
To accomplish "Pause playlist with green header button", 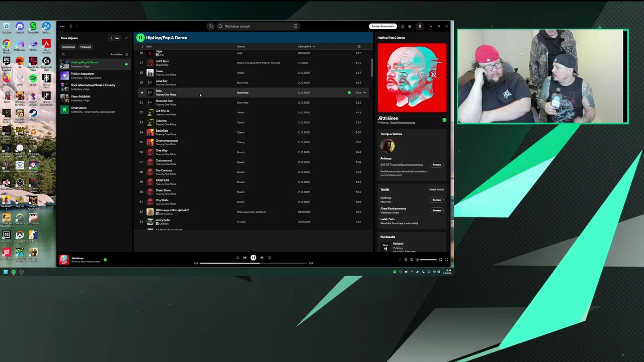I will [140, 37].
